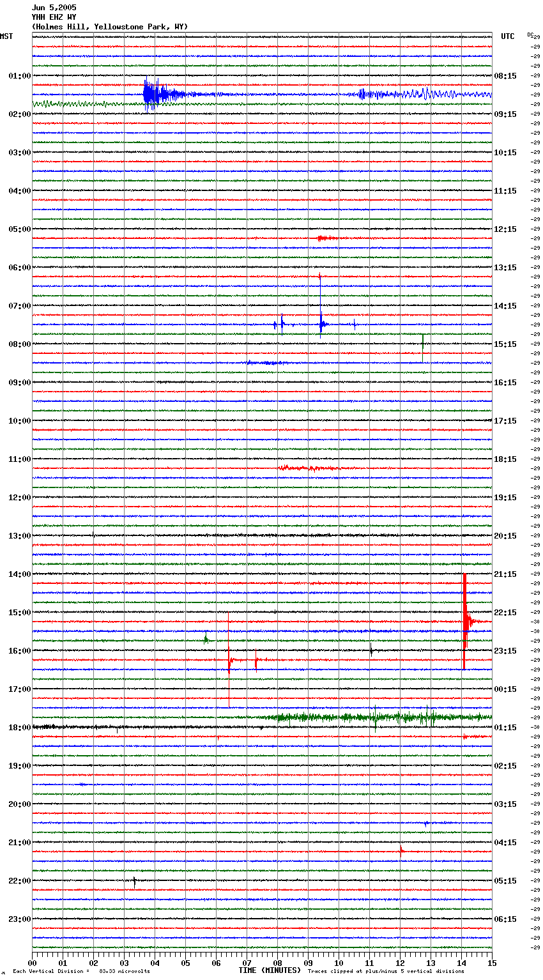Viewport: 543px width, 980px height.
Task: Click the 11:00 MST time label
Action: pos(20,459)
